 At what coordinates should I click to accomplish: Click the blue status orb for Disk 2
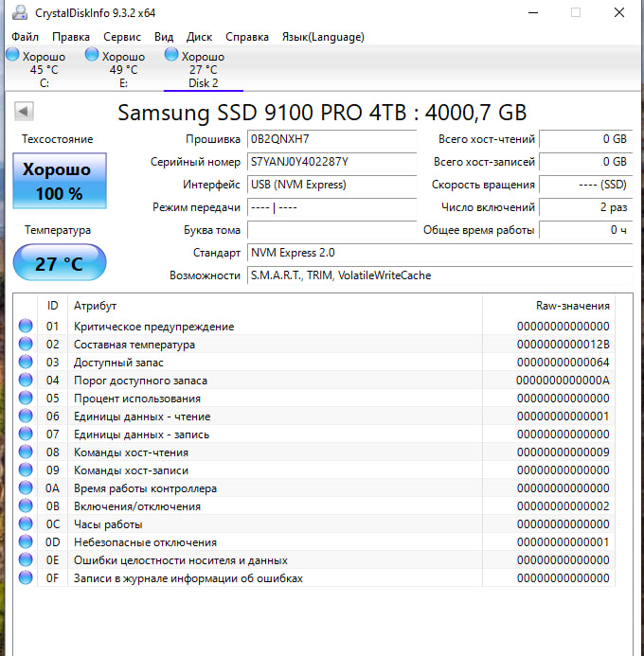[x=171, y=54]
